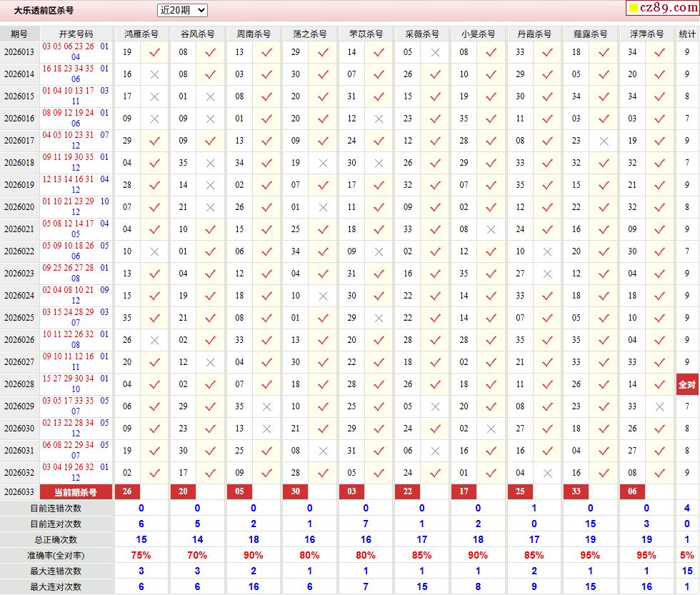Screen dimensions: 700x595
Task: Open the 近20期 period dropdown
Action: pos(182,10)
